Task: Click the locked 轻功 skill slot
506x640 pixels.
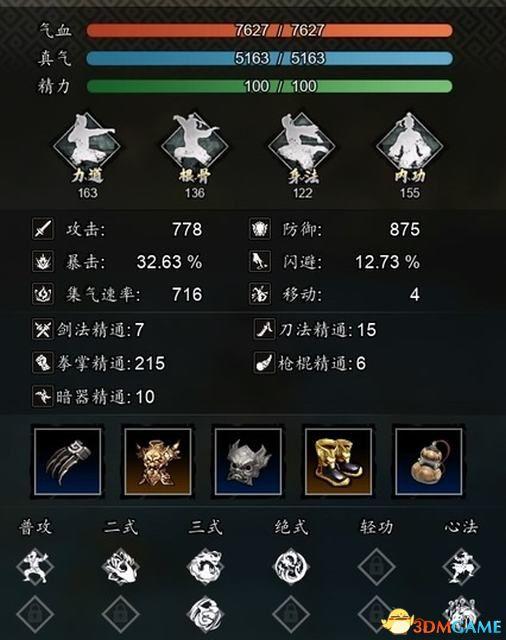Action: 376,567
